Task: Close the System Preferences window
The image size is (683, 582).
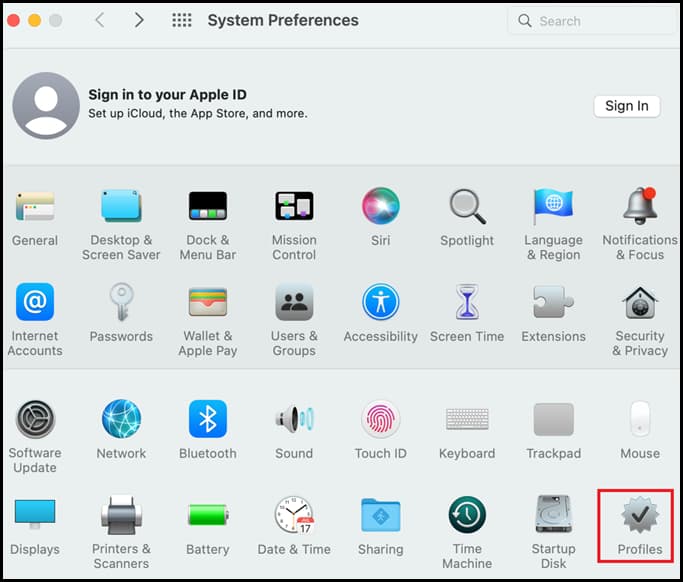Action: (x=13, y=20)
